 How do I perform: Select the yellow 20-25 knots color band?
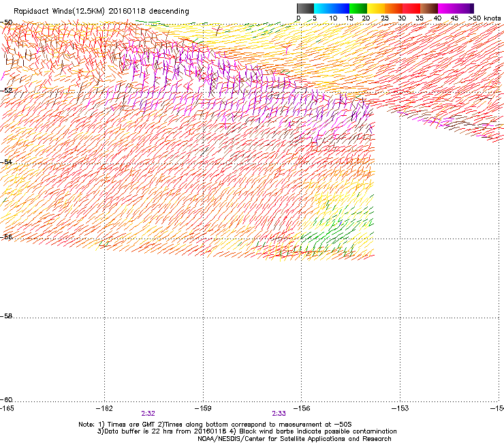coord(376,8)
